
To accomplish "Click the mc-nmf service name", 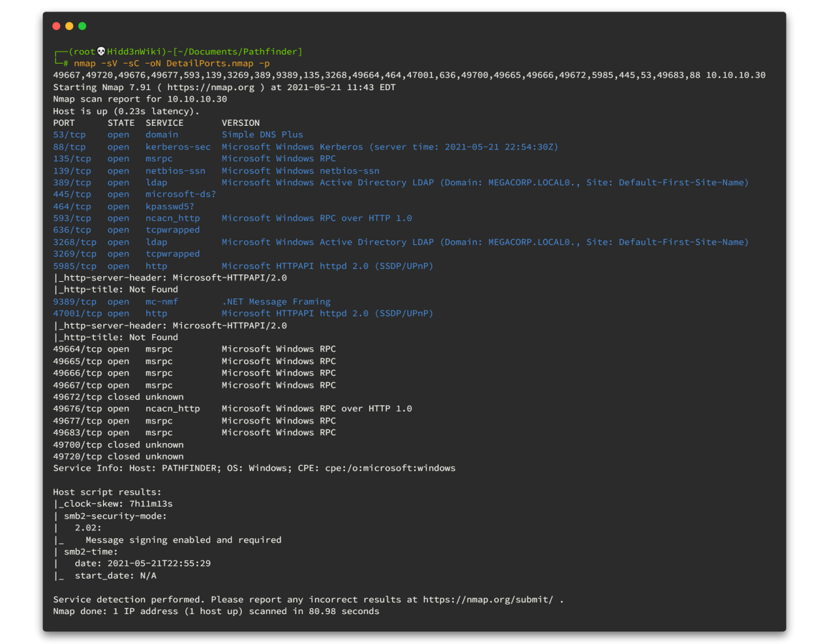I will click(162, 301).
